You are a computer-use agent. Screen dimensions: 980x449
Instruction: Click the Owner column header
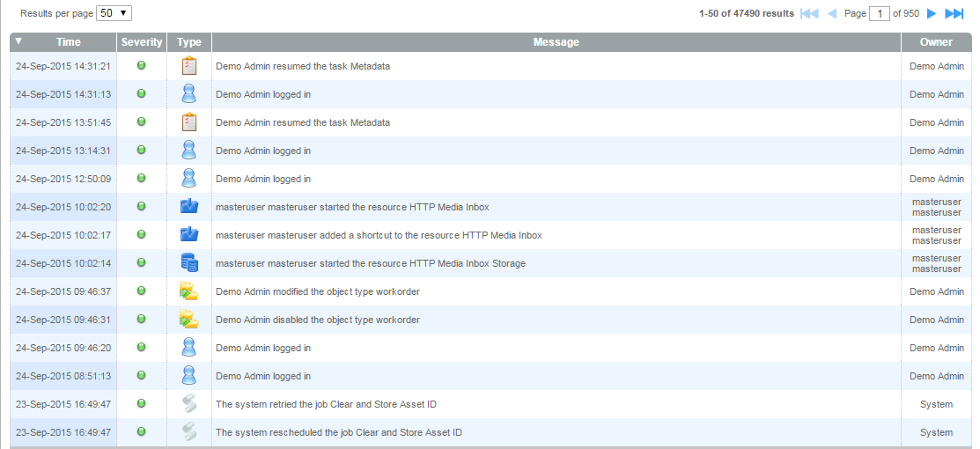tap(936, 42)
